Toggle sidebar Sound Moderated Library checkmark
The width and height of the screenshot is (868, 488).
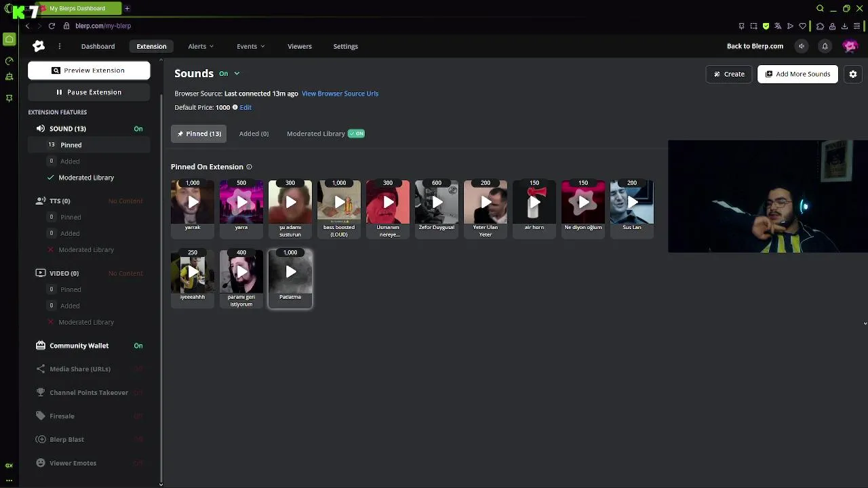(x=51, y=178)
